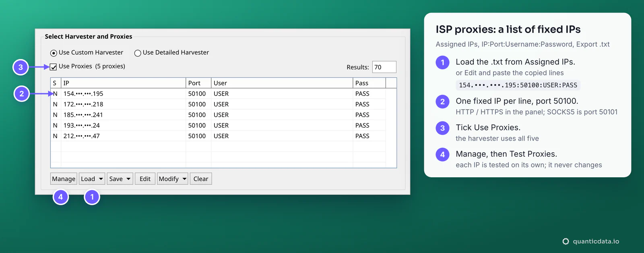
Task: Open the Load dropdown
Action: pos(92,179)
